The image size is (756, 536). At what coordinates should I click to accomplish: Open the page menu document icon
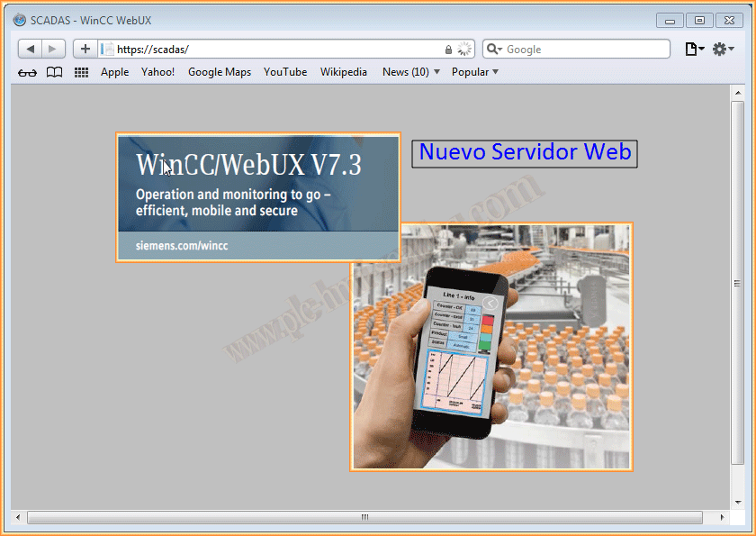[x=694, y=50]
